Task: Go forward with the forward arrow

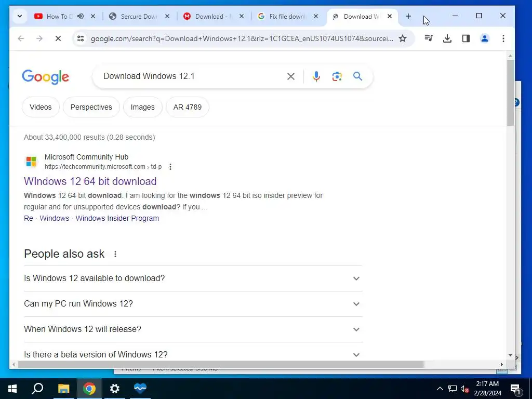Action: 39,38
